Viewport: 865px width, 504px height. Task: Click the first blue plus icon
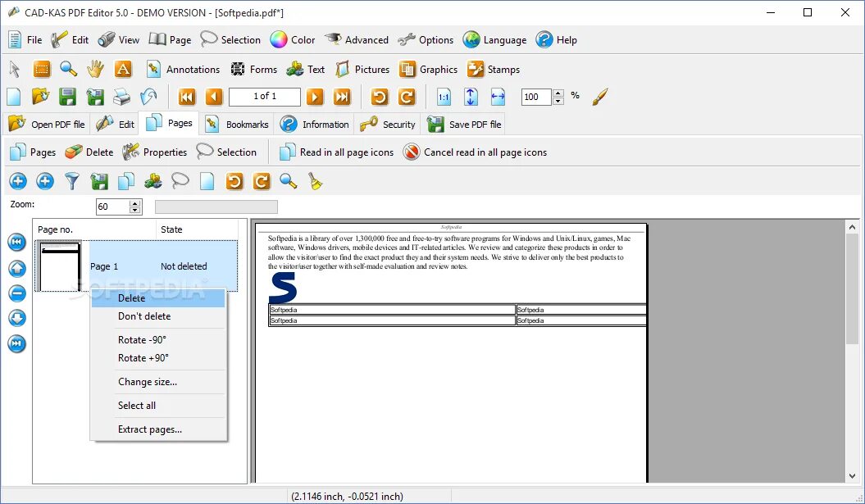tap(18, 181)
